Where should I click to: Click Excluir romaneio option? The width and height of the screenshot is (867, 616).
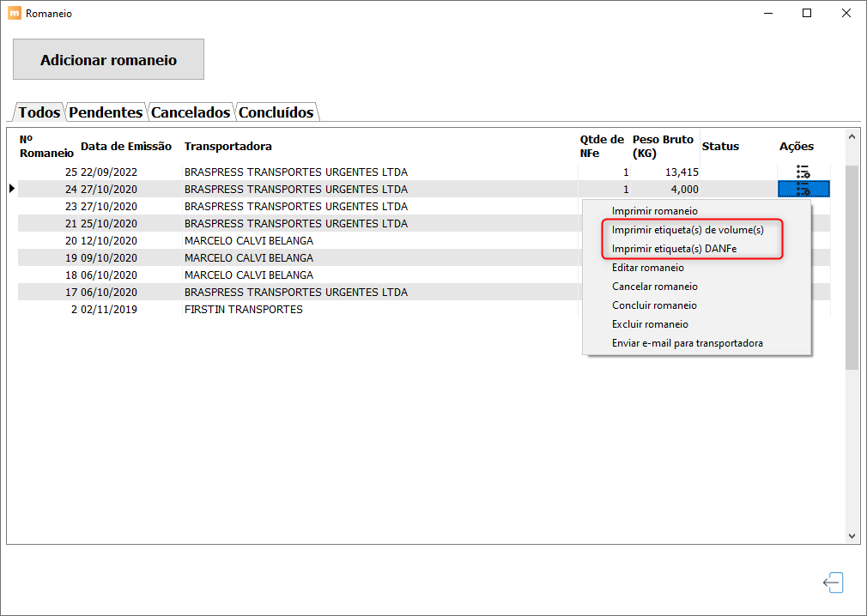click(x=650, y=324)
